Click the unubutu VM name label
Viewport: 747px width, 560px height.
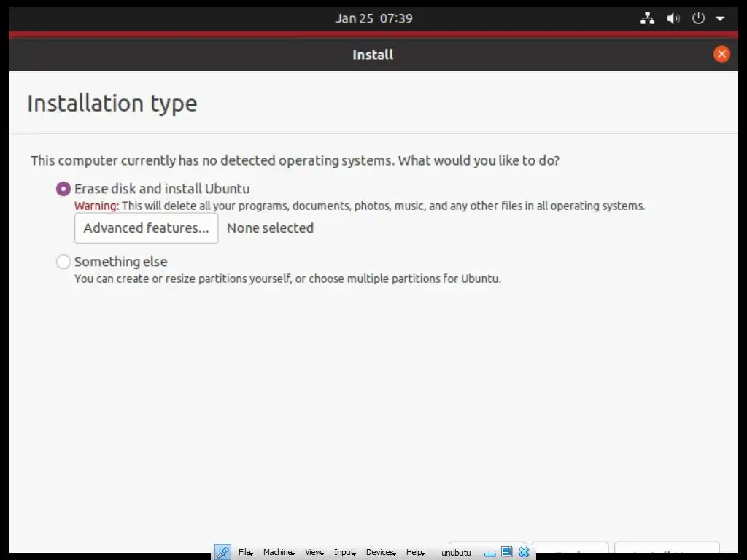pyautogui.click(x=456, y=553)
